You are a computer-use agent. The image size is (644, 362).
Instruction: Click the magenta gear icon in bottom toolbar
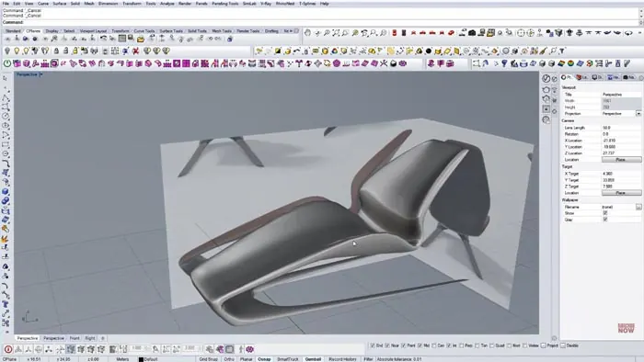[x=249, y=349]
